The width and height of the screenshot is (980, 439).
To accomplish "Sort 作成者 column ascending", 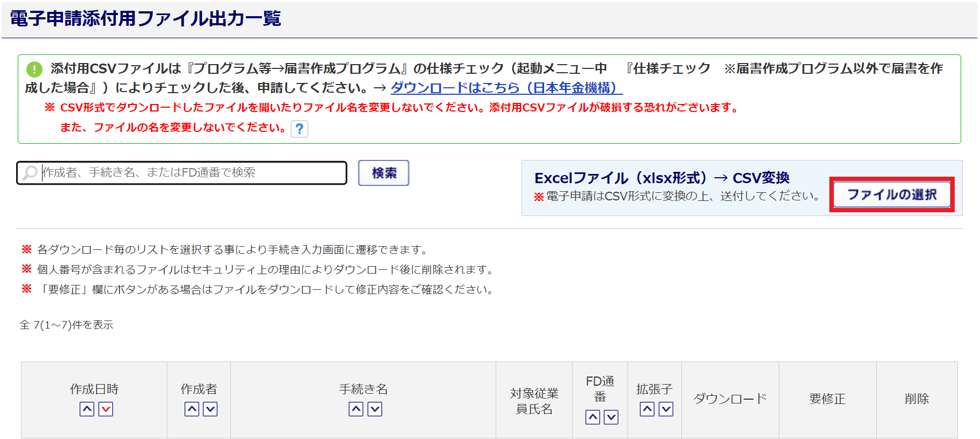I will point(192,409).
